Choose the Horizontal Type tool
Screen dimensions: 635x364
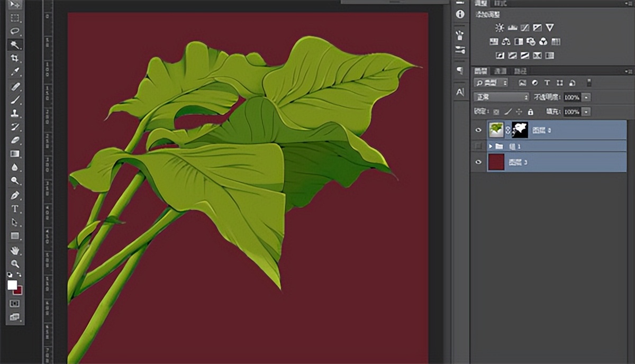pos(15,209)
